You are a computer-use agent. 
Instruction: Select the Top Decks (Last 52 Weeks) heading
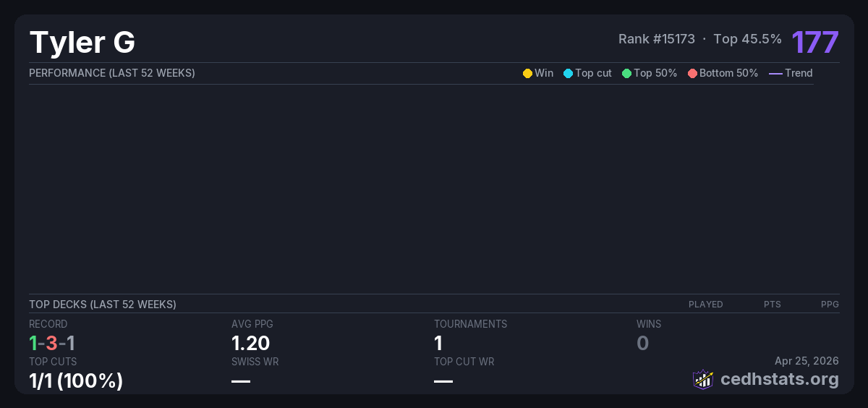tap(102, 305)
